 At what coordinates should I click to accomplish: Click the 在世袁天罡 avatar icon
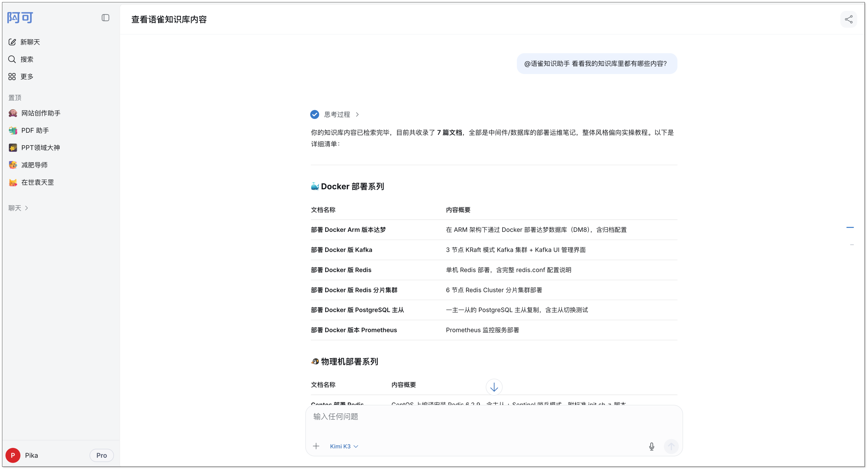coord(13,182)
